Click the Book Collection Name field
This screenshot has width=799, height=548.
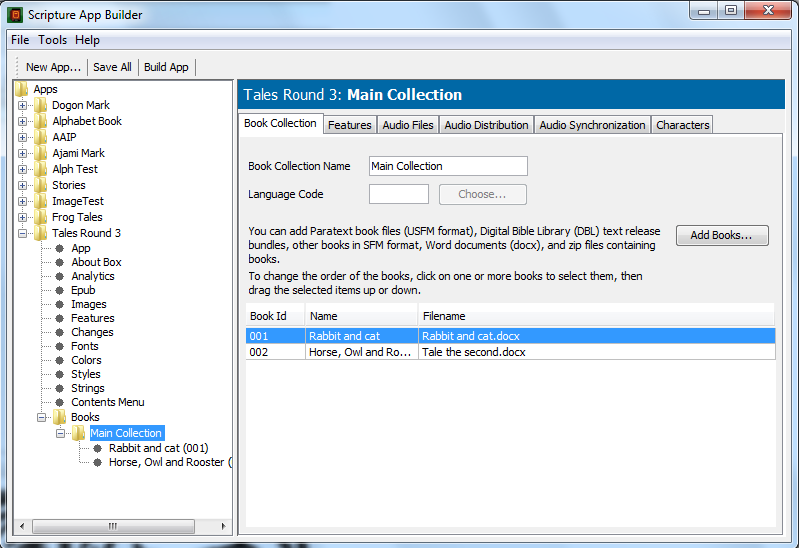[448, 166]
